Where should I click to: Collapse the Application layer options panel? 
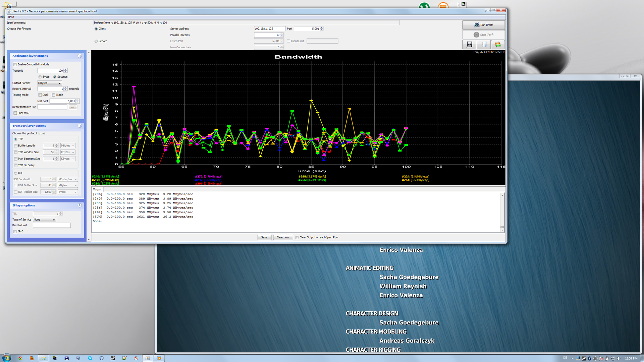coord(79,56)
